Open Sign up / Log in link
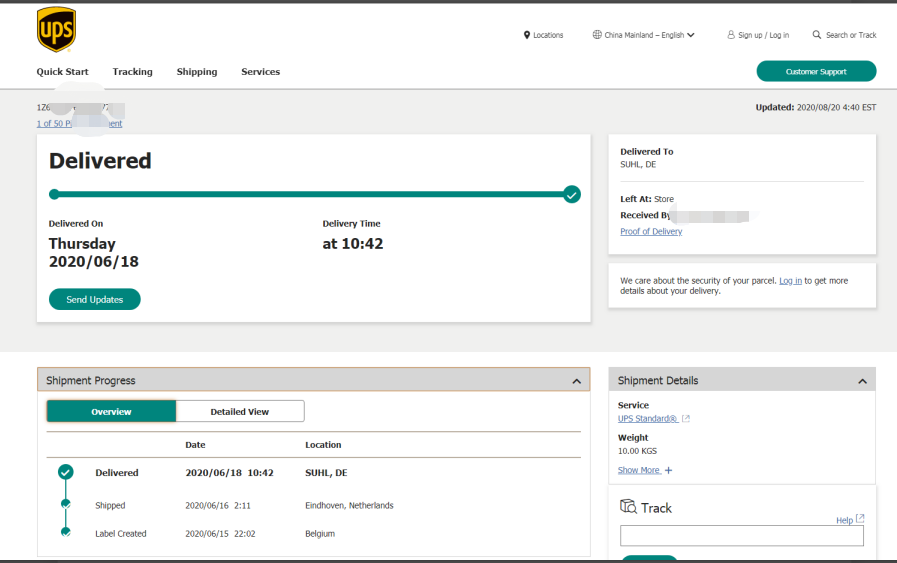This screenshot has width=897, height=563. pos(763,35)
